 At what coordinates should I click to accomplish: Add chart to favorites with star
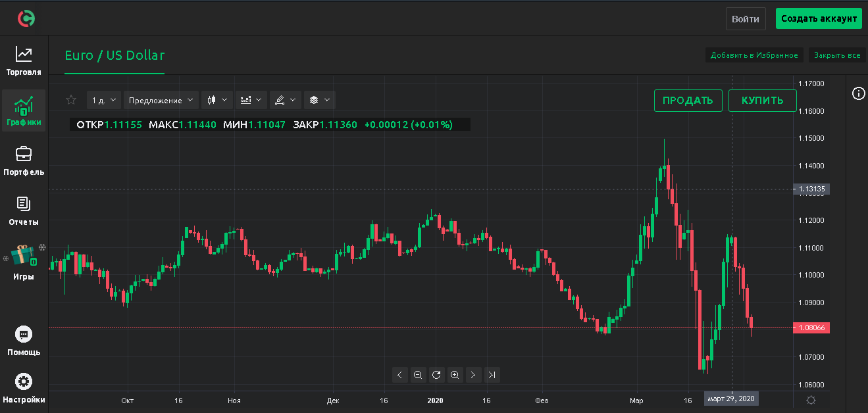(x=71, y=100)
